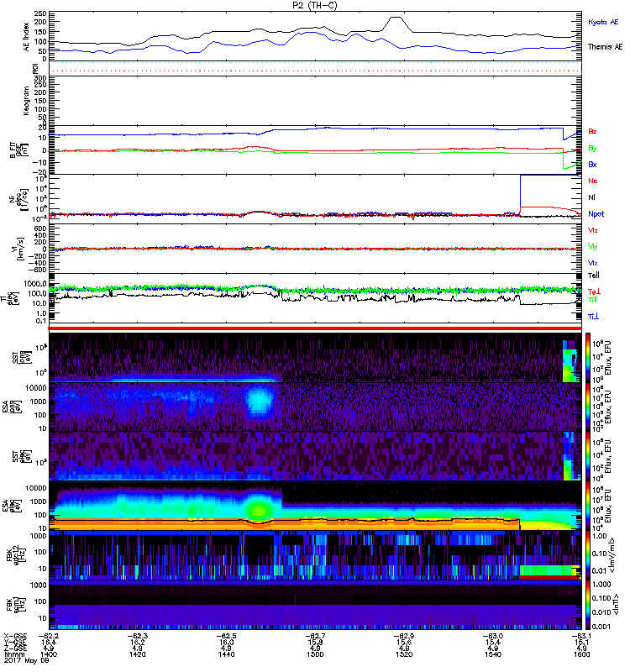Click the Y-GSE value 15.6

coord(404,642)
